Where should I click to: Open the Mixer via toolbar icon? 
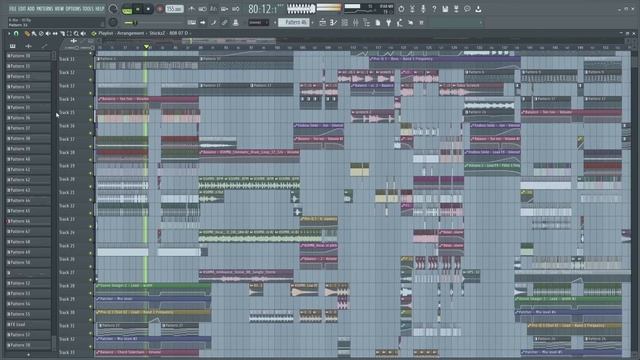pos(356,23)
